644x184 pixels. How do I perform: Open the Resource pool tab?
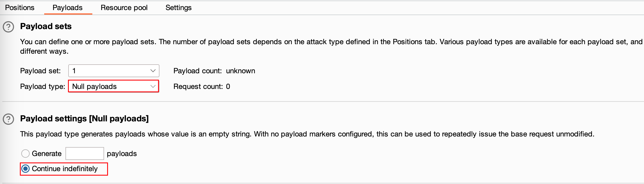click(x=124, y=8)
